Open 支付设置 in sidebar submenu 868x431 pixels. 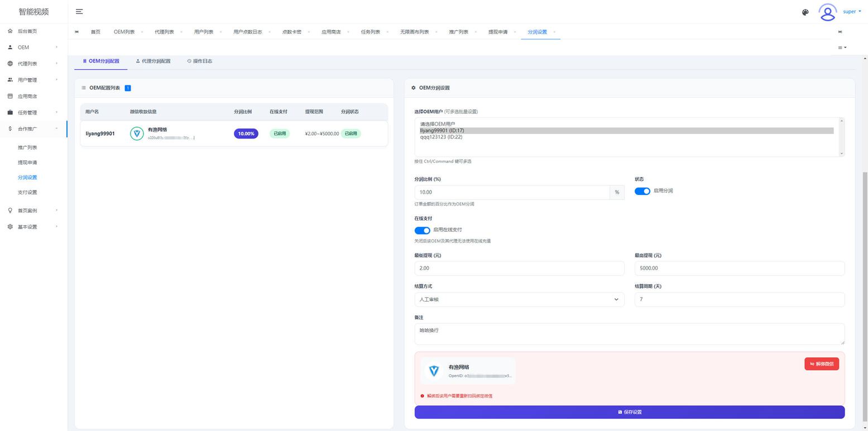[27, 192]
